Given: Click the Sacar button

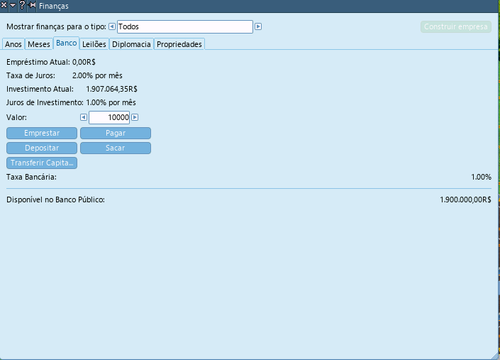Looking at the screenshot, I should [115, 148].
